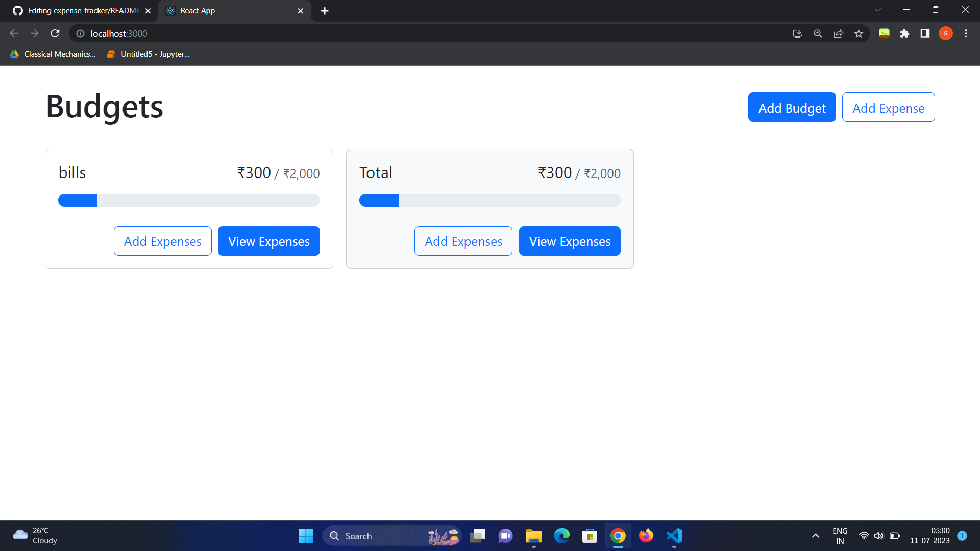Open the browser tab search chevron
The height and width of the screenshot is (551, 980).
877,9
